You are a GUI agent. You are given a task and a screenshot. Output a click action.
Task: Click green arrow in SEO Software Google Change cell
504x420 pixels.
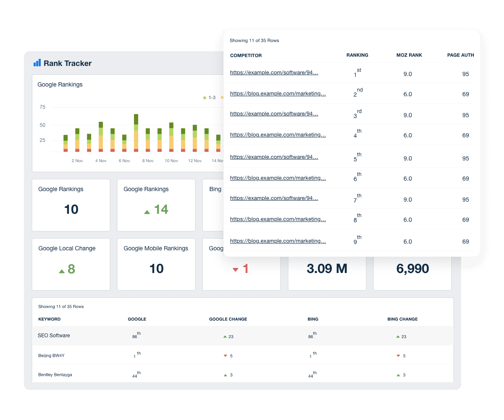(x=225, y=336)
